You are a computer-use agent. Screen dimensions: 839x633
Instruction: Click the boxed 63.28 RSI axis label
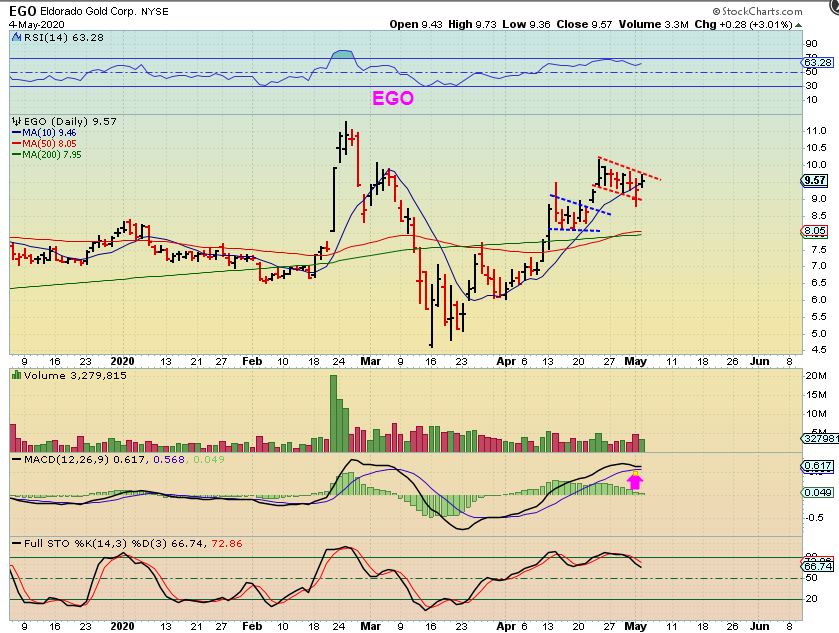(818, 63)
